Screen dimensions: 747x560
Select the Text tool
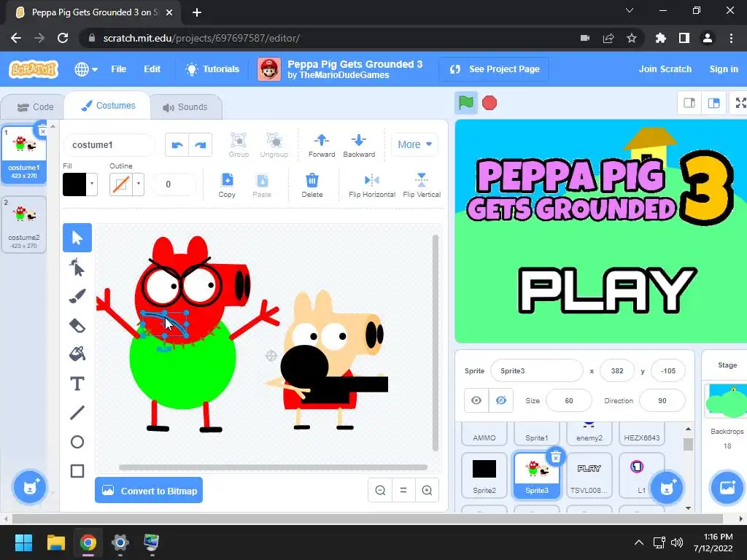tap(77, 384)
